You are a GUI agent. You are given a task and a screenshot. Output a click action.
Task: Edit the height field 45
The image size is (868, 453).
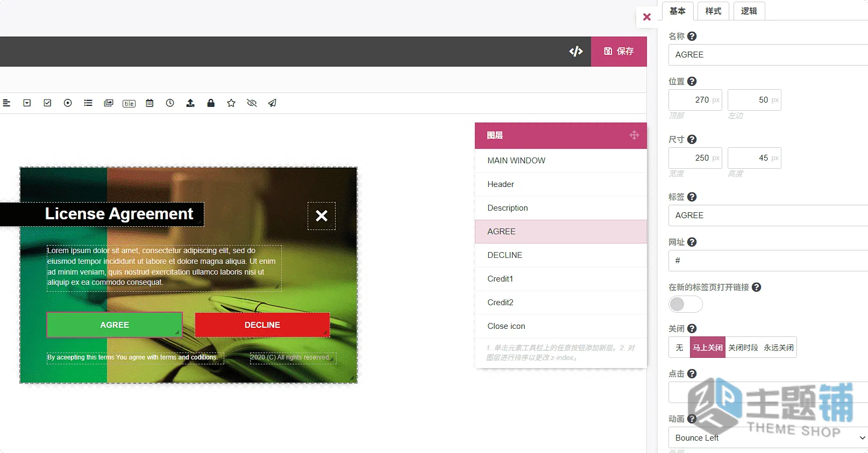tap(755, 158)
